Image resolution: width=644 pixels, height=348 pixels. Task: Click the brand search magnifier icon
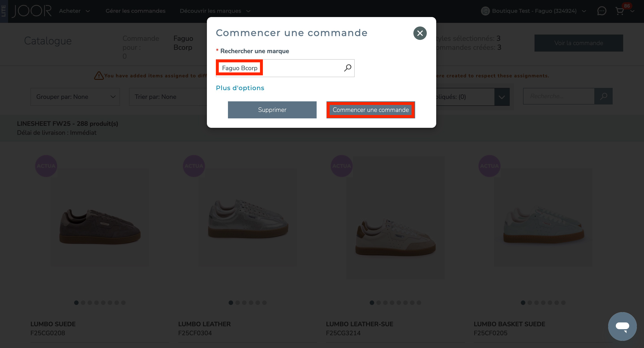(x=348, y=68)
